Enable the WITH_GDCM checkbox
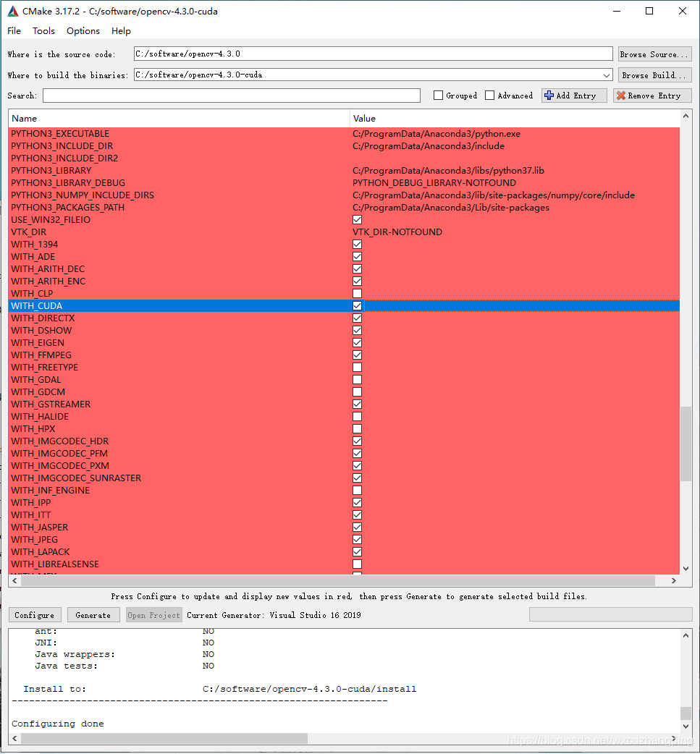Screen dimensions: 700x754 coord(357,392)
